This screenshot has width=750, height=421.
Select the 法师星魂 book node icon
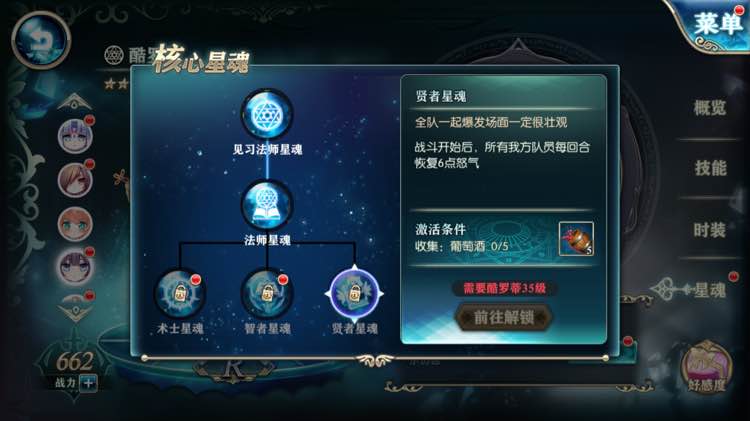[x=267, y=205]
